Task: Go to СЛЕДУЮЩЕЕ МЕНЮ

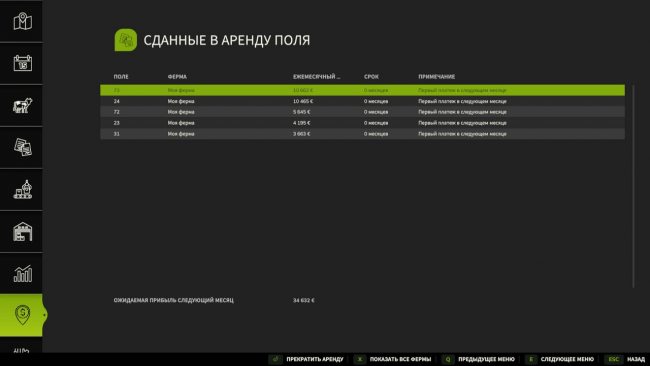Action: pyautogui.click(x=567, y=359)
